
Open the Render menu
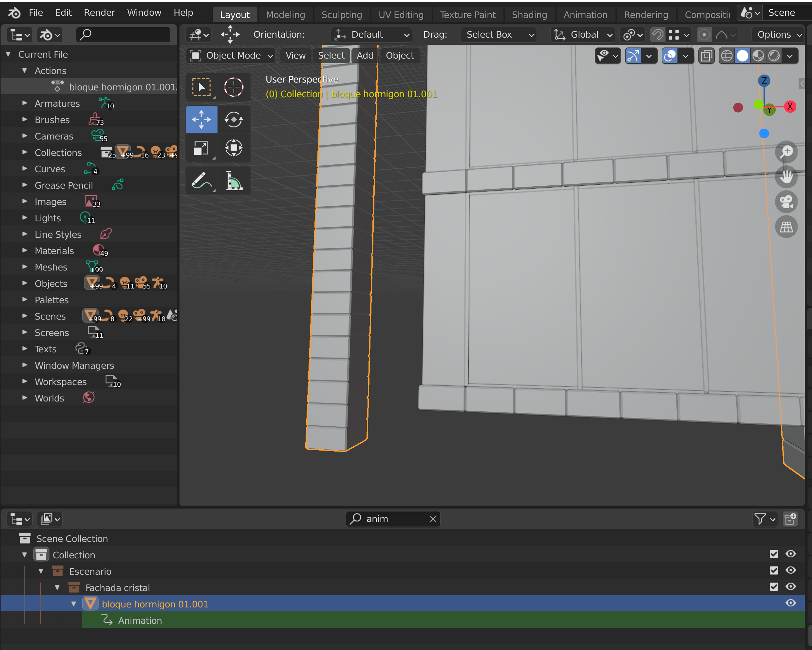click(x=99, y=12)
